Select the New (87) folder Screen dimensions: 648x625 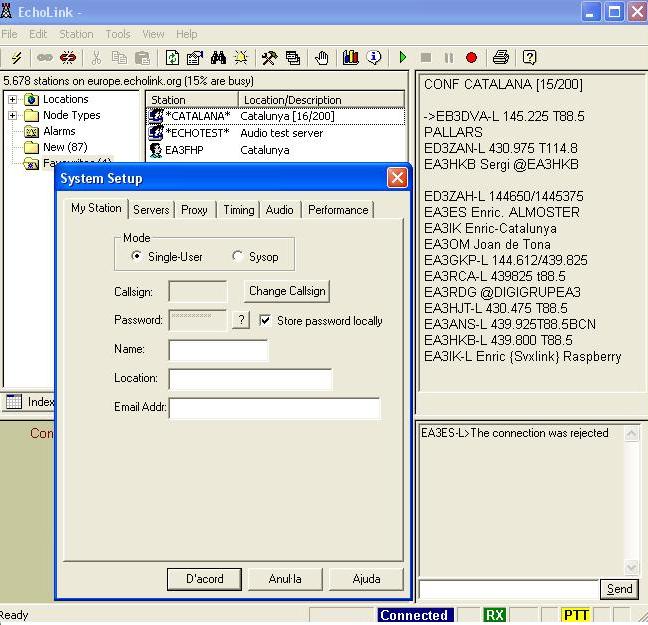click(56, 147)
